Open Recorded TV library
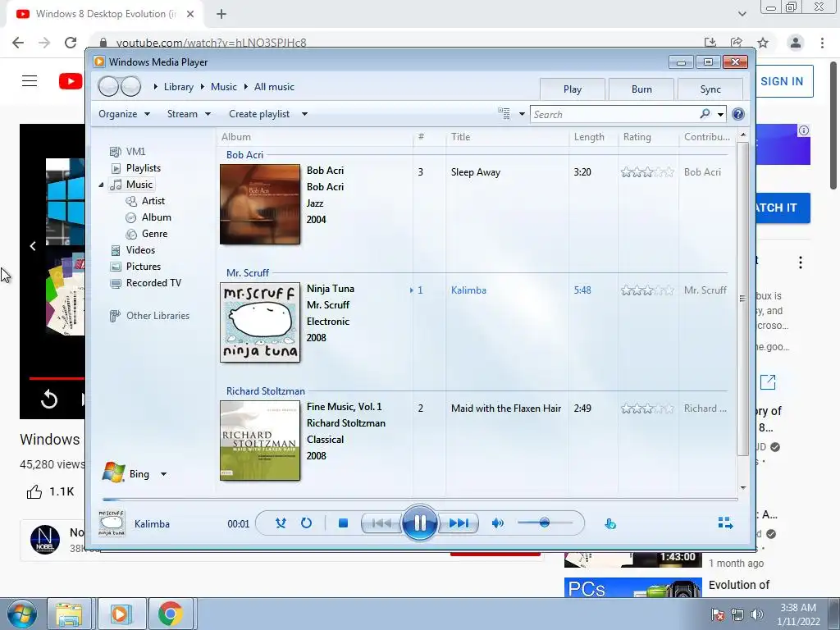 point(146,283)
